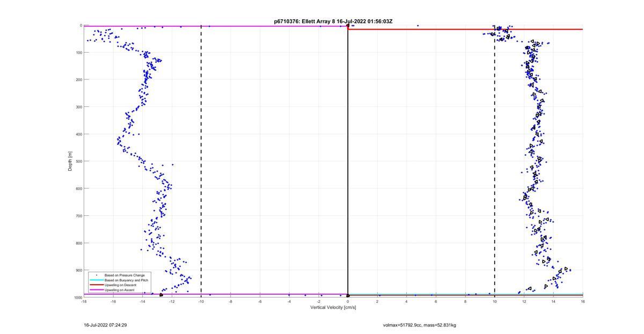Image resolution: width=644 pixels, height=334 pixels.
Task: Click x-axis tick label '8'
Action: (x=465, y=301)
